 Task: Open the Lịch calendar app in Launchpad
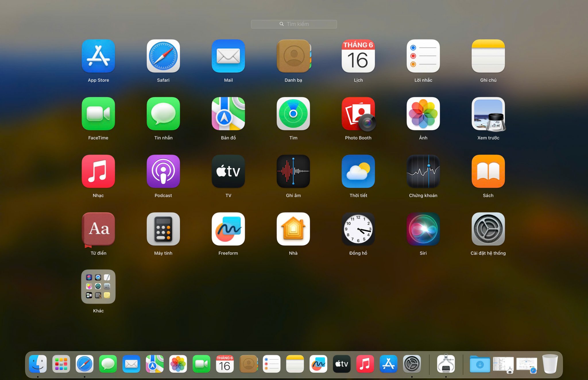point(358,56)
